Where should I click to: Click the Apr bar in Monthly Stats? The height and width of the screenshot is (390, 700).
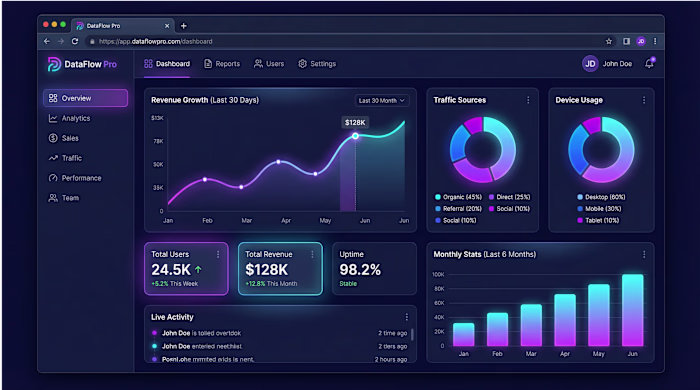[565, 320]
